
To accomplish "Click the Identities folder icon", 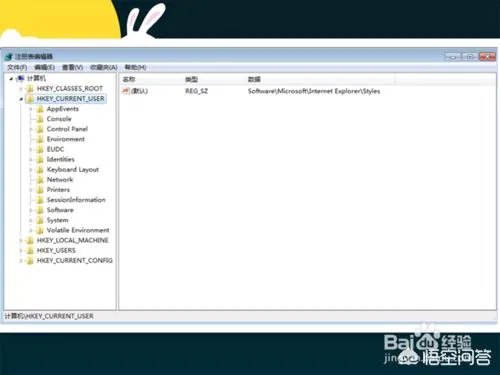I will (40, 159).
